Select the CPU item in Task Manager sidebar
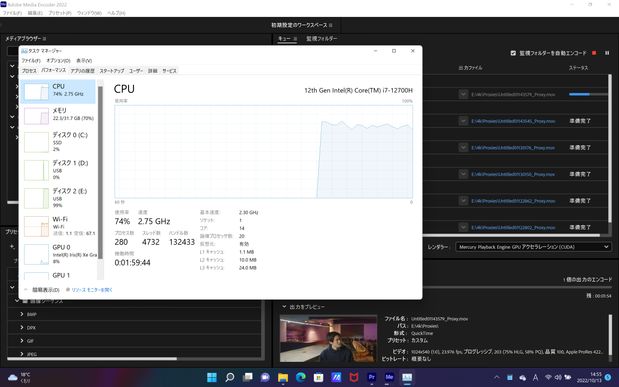This screenshot has height=387, width=619. coord(58,91)
